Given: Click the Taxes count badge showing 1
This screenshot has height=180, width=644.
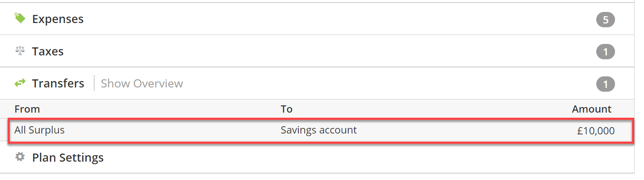Looking at the screenshot, I should tap(605, 52).
